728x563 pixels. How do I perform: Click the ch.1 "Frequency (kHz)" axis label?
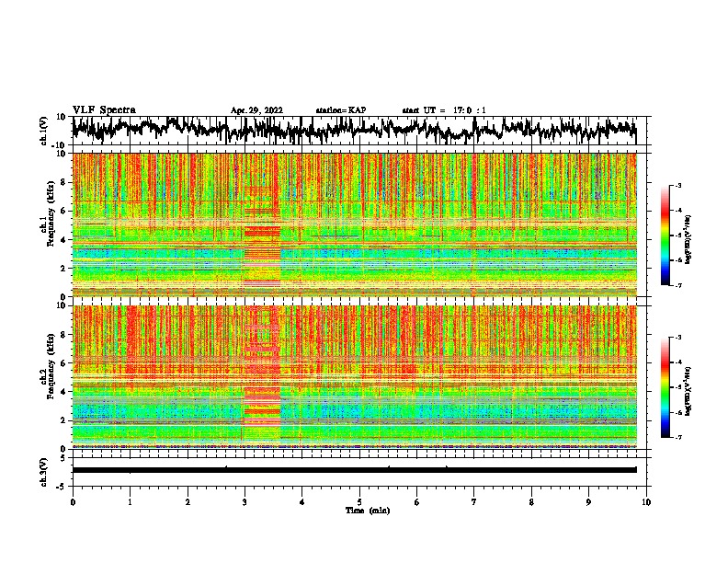[51, 213]
